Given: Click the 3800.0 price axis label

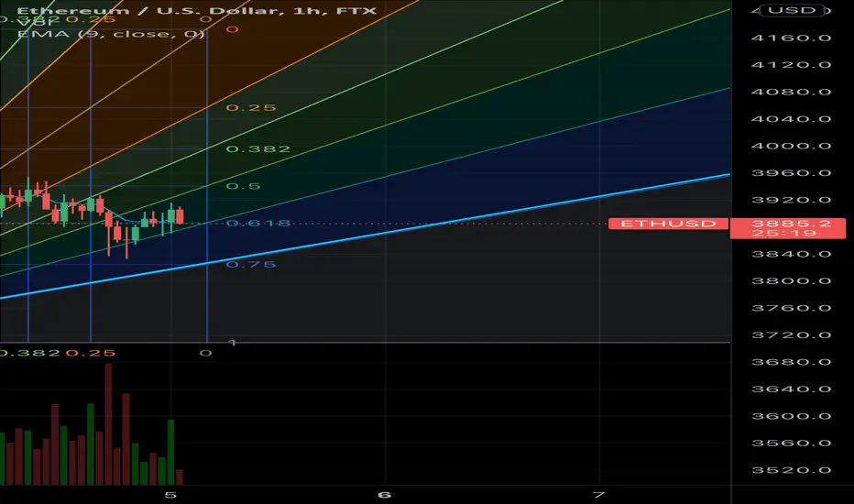Looking at the screenshot, I should point(791,281).
